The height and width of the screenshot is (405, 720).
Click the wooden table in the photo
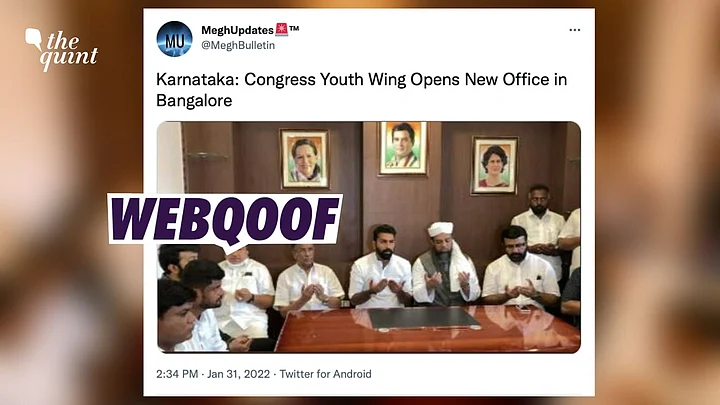click(427, 329)
